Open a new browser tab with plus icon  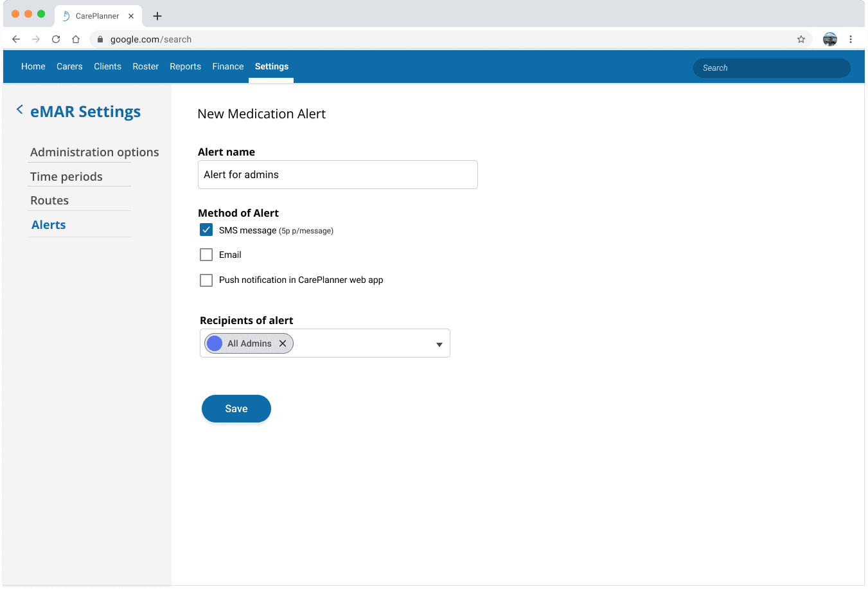pos(157,16)
